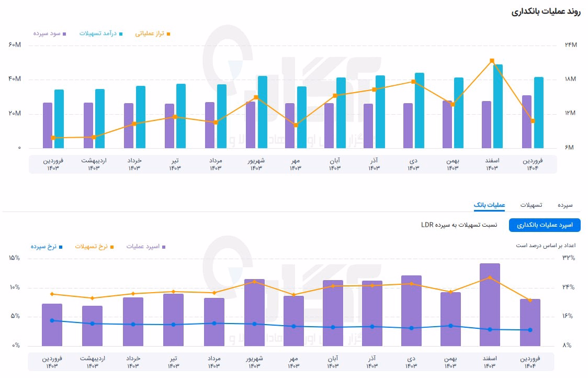Click the فروردین ۱۴۰۴ purple bar in top chart

(x=526, y=121)
